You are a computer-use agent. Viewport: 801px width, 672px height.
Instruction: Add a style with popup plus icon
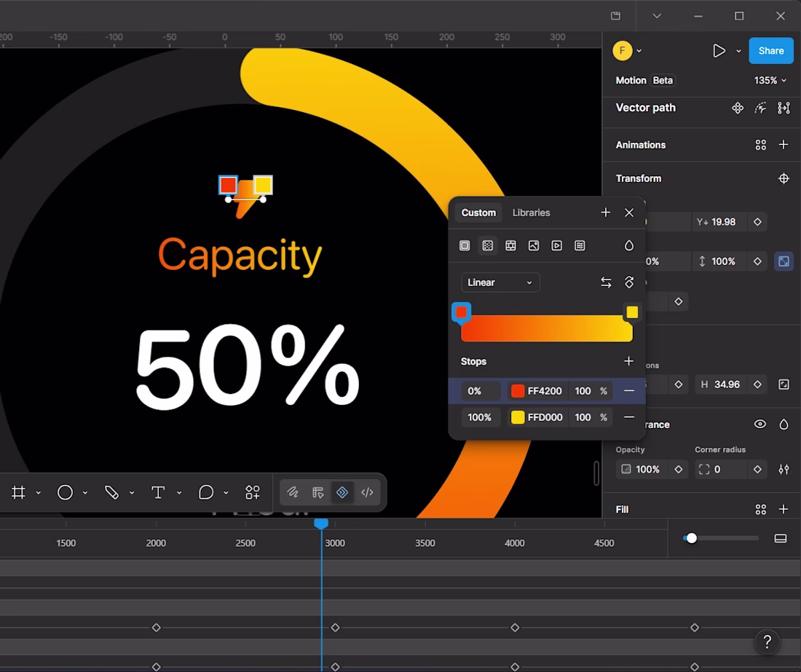coord(605,213)
